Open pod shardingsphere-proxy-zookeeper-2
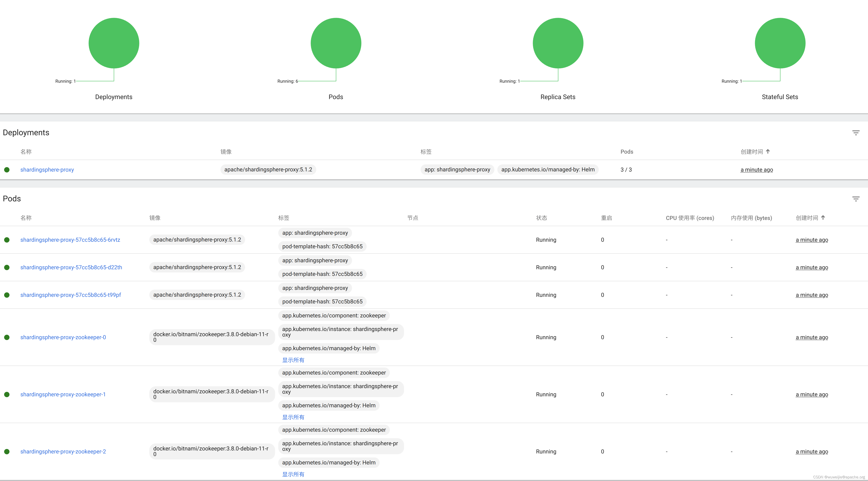Image resolution: width=868 pixels, height=481 pixels. coord(63,452)
